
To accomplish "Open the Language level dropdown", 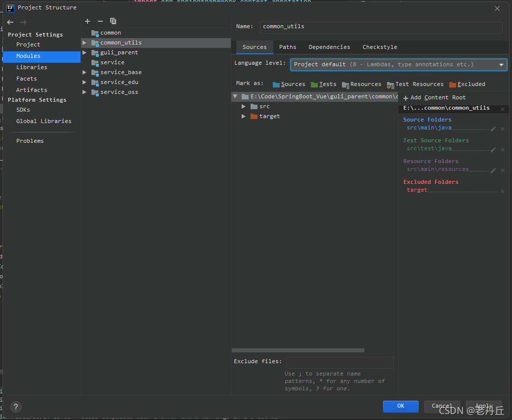I will [399, 65].
